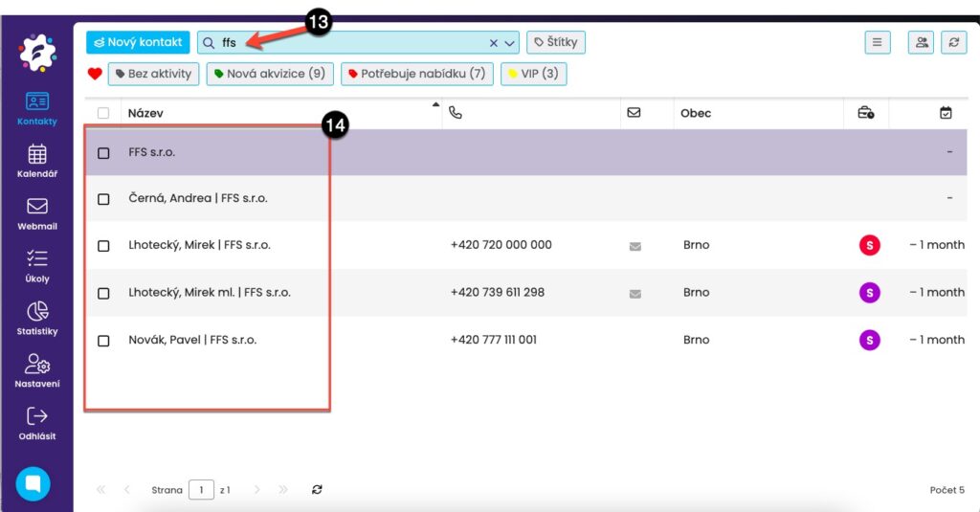Click the Nový kontakt button
This screenshot has height=512, width=980.
tap(138, 42)
